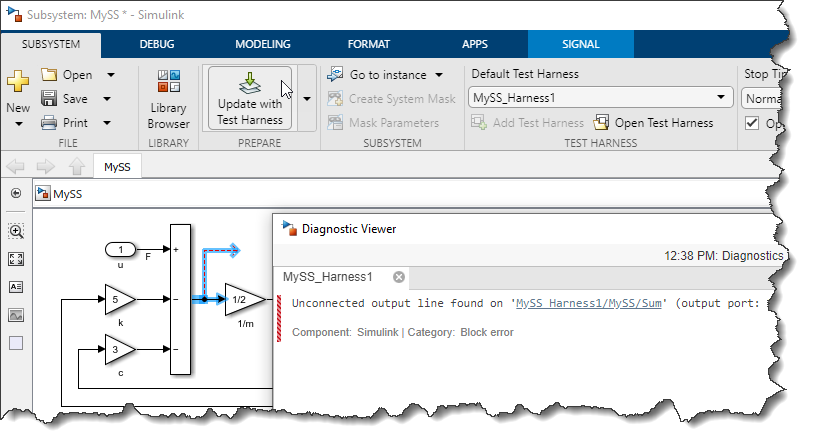Expand the Open file dropdown arrow
The height and width of the screenshot is (445, 813).
(110, 75)
